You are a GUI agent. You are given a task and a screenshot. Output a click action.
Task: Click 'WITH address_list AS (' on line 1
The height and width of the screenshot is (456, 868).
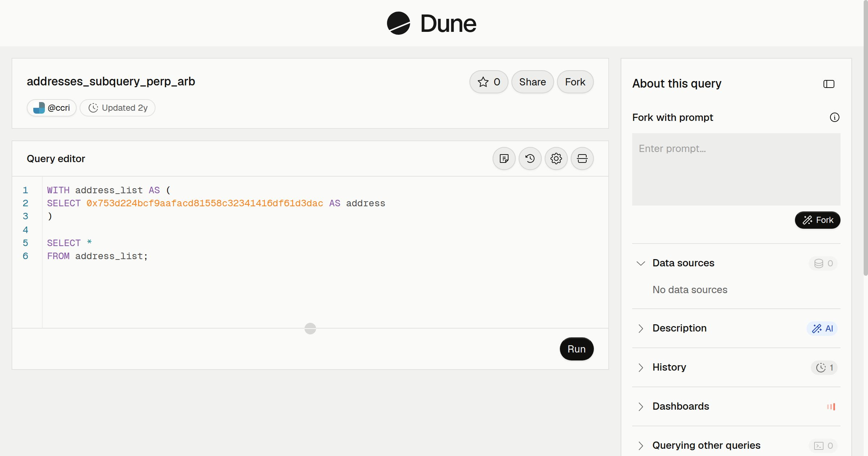click(109, 190)
